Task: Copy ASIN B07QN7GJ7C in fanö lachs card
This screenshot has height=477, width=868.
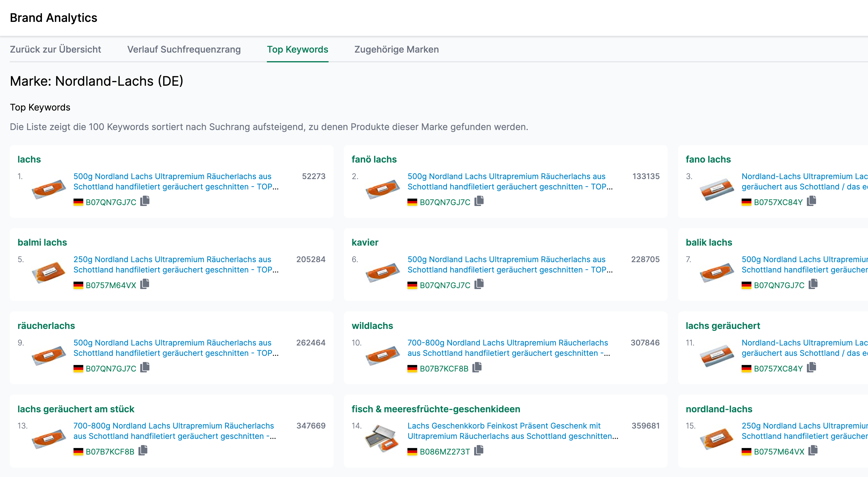Action: (479, 201)
